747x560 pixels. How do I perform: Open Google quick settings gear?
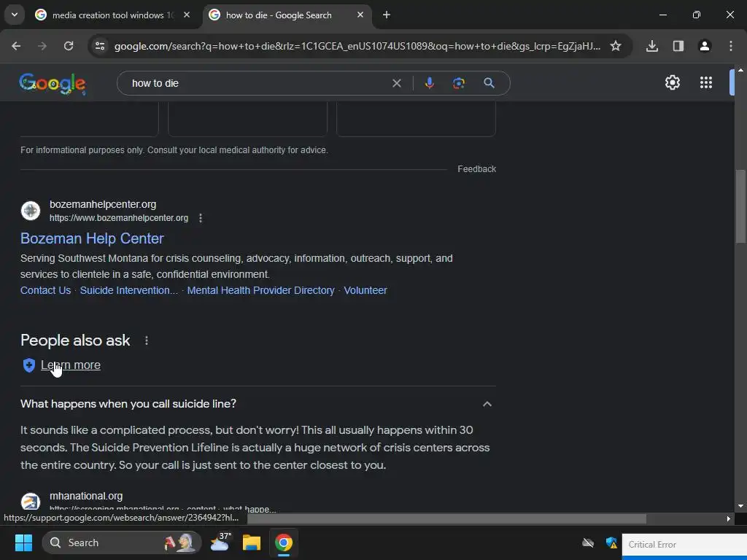[x=672, y=83]
